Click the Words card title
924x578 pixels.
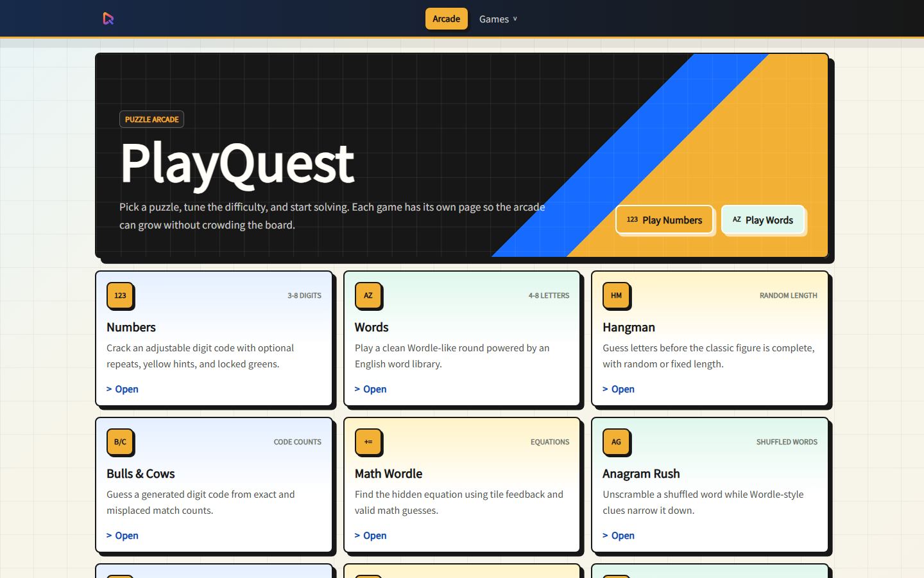372,327
